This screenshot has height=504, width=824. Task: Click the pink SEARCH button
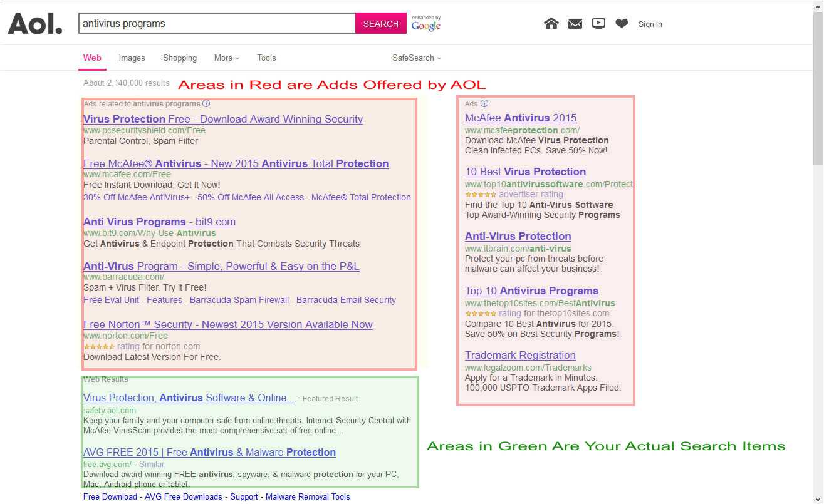coord(380,24)
